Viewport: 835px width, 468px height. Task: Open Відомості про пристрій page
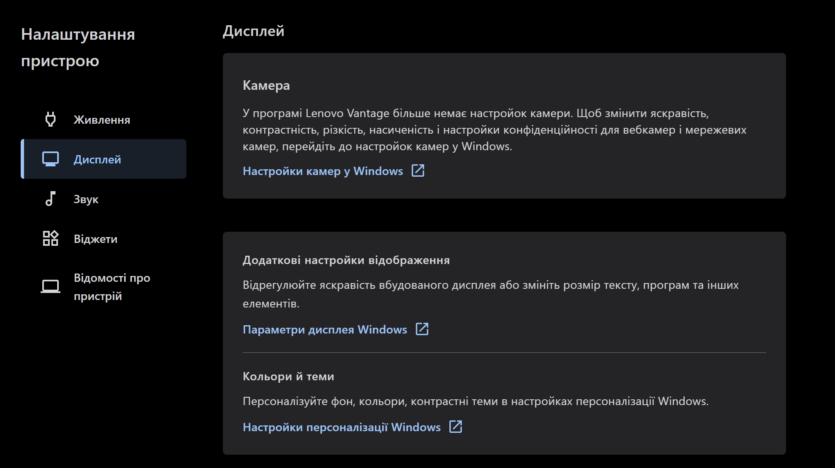tap(103, 286)
